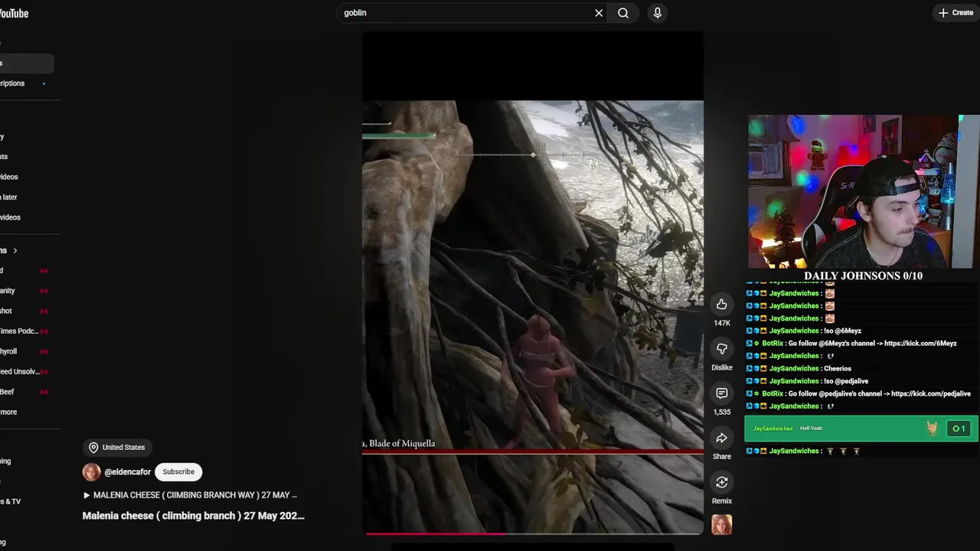Subscribe to the eldencafor channel

(178, 472)
